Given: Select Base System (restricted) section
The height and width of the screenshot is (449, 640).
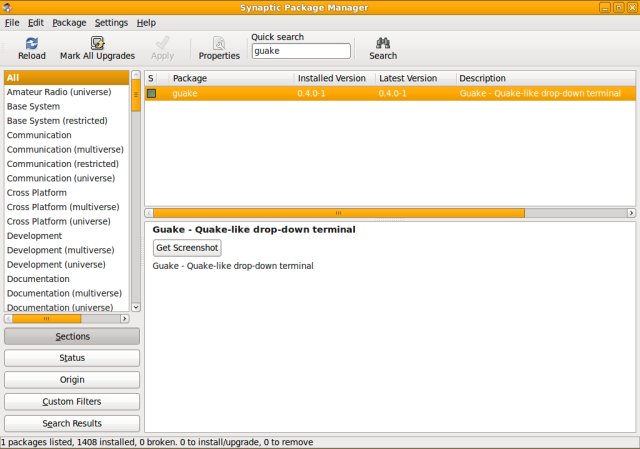Looking at the screenshot, I should pyautogui.click(x=67, y=121).
